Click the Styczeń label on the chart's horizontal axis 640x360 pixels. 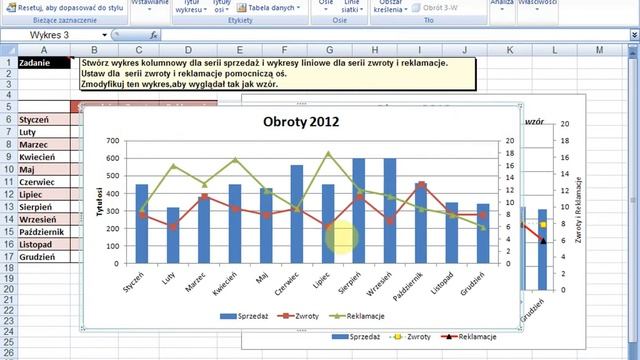(x=134, y=282)
